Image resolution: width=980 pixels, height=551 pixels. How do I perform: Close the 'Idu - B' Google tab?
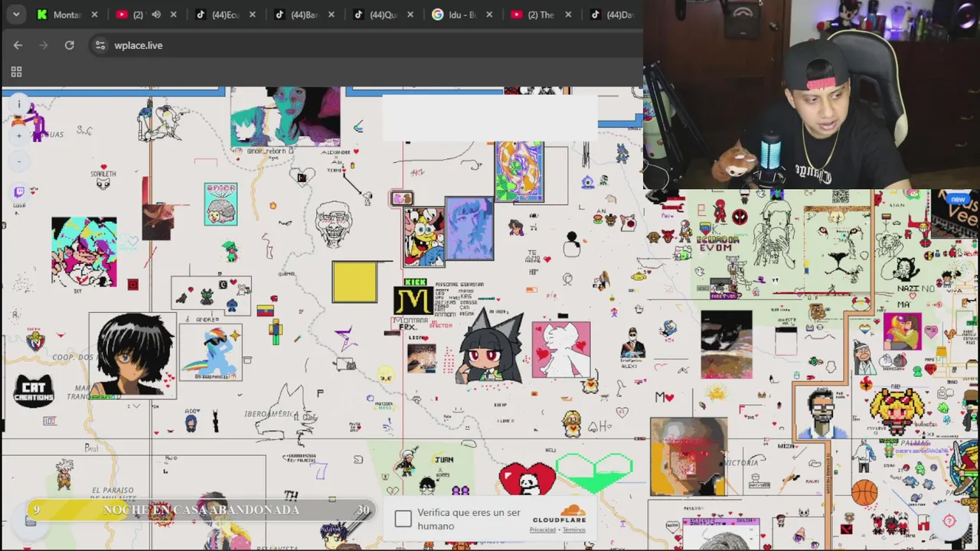[489, 15]
